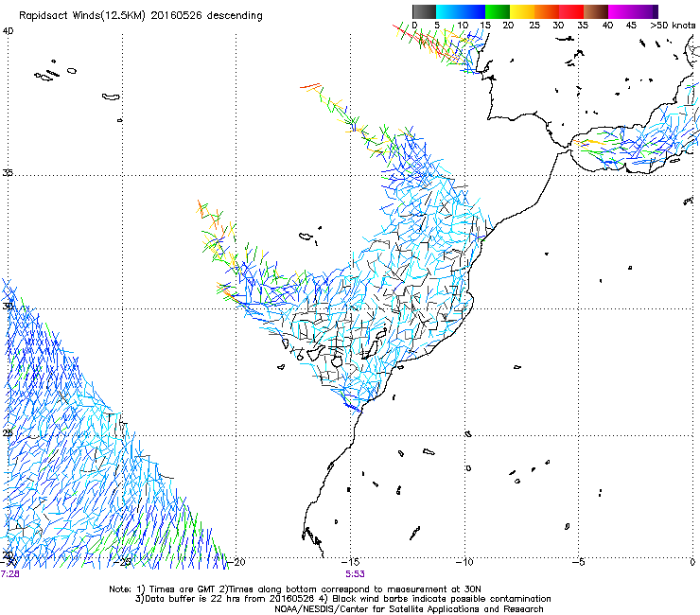
Task: Click the legend label '45' under the color bar
Action: tap(631, 25)
